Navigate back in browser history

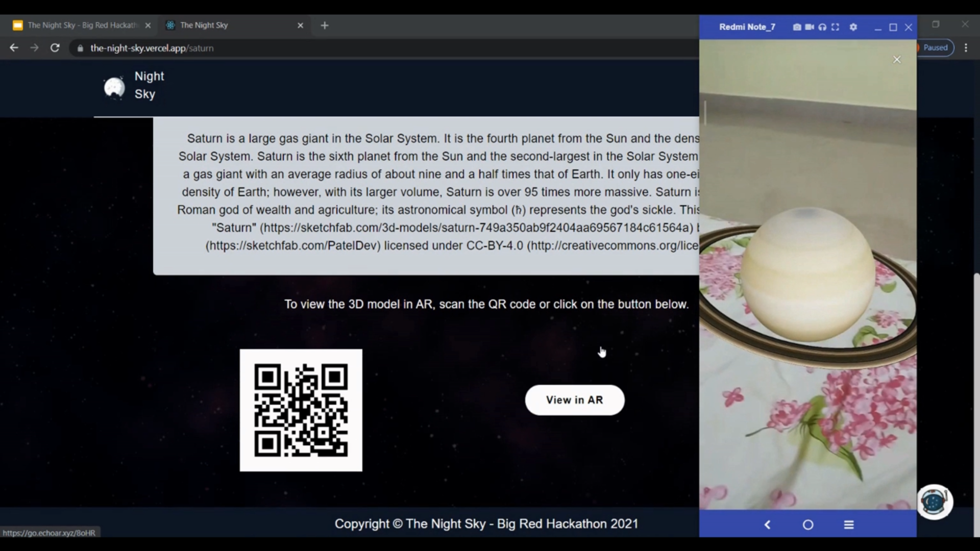point(14,47)
